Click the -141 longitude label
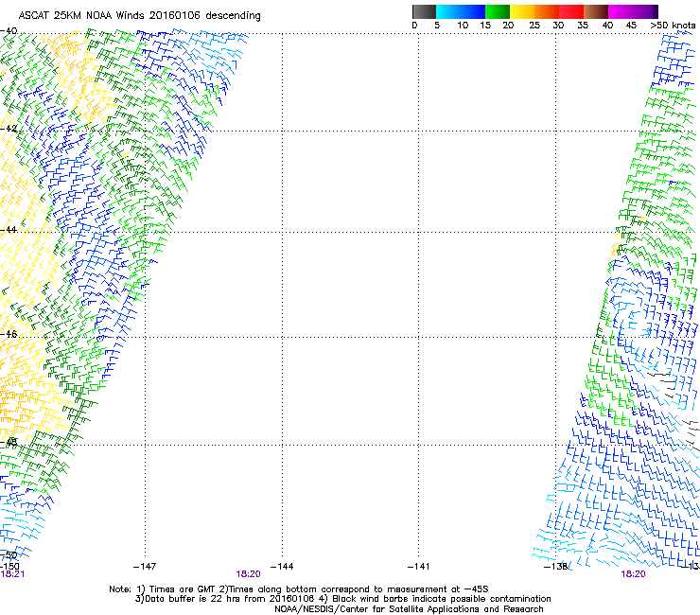The image size is (700, 615). [x=418, y=567]
